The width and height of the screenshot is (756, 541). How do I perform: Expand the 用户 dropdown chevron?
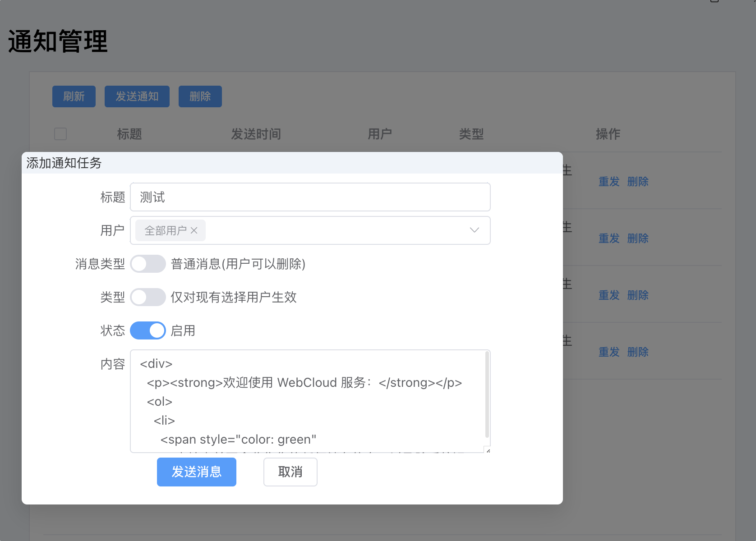(x=474, y=230)
